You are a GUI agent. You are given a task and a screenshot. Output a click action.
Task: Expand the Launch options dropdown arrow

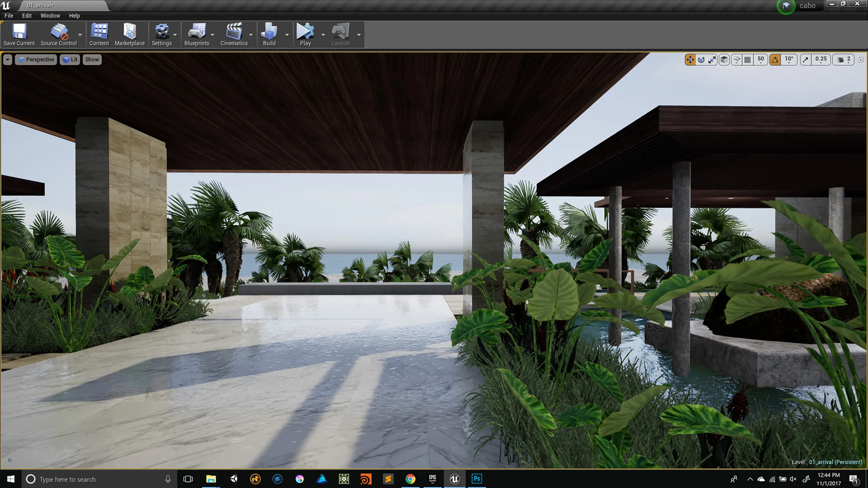coord(359,35)
